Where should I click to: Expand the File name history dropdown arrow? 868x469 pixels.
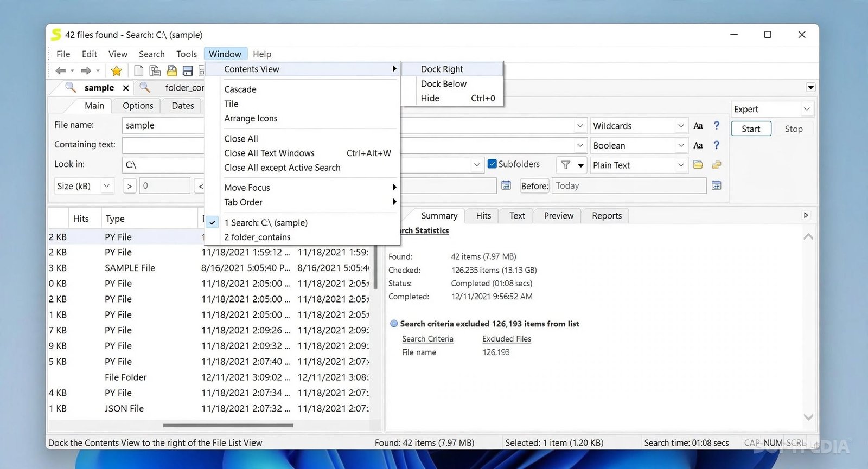click(x=580, y=126)
